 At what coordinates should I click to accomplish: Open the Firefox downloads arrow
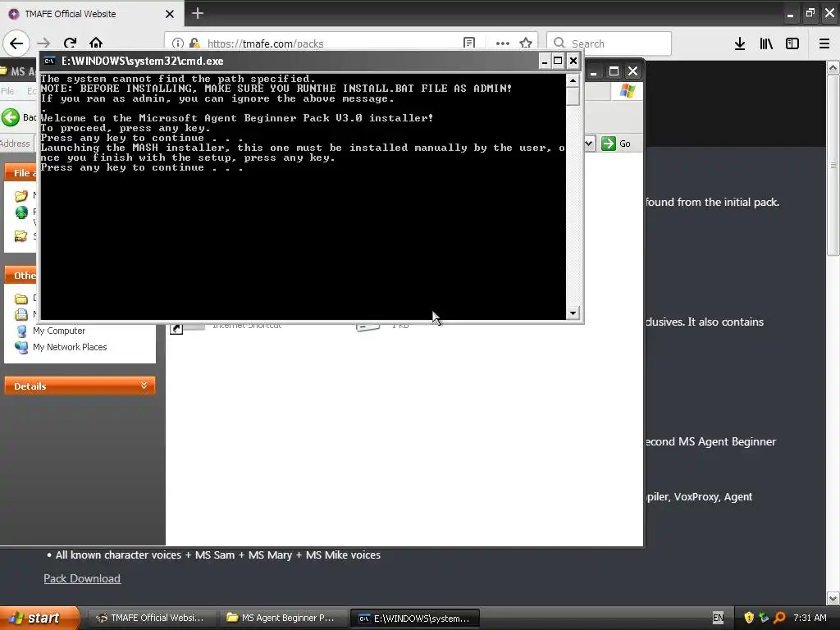pyautogui.click(x=740, y=43)
